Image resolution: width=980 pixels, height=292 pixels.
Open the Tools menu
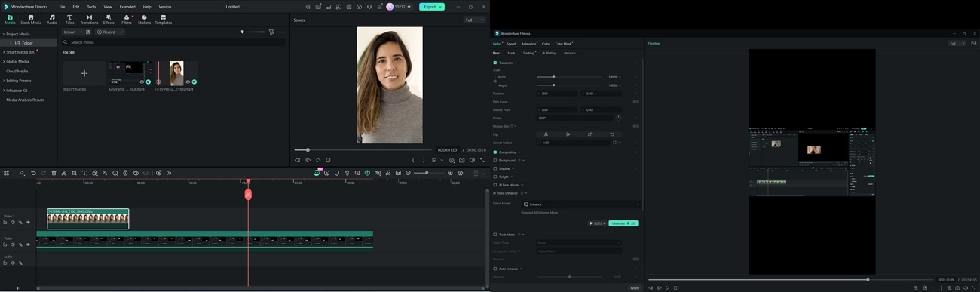(91, 6)
